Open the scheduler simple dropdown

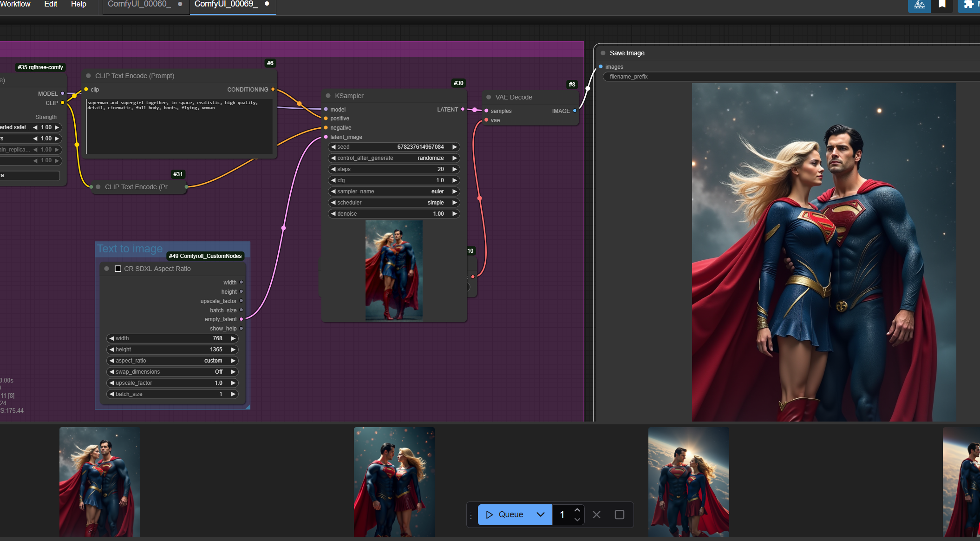394,203
